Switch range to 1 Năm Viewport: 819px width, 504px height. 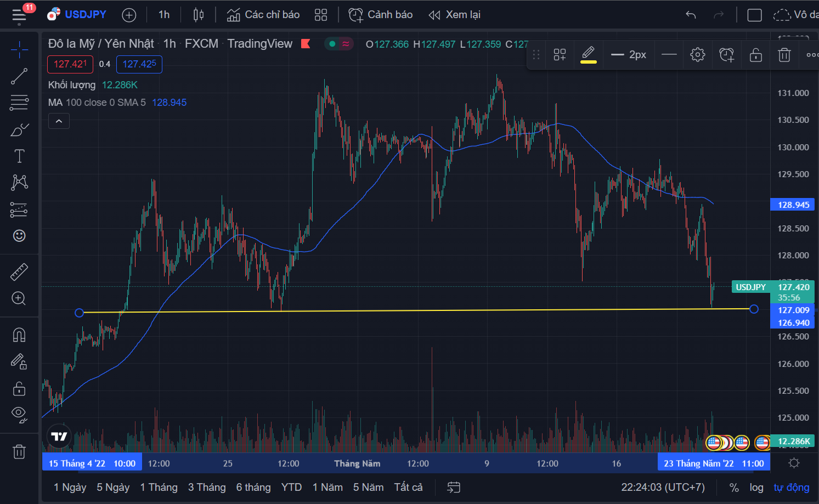(327, 488)
